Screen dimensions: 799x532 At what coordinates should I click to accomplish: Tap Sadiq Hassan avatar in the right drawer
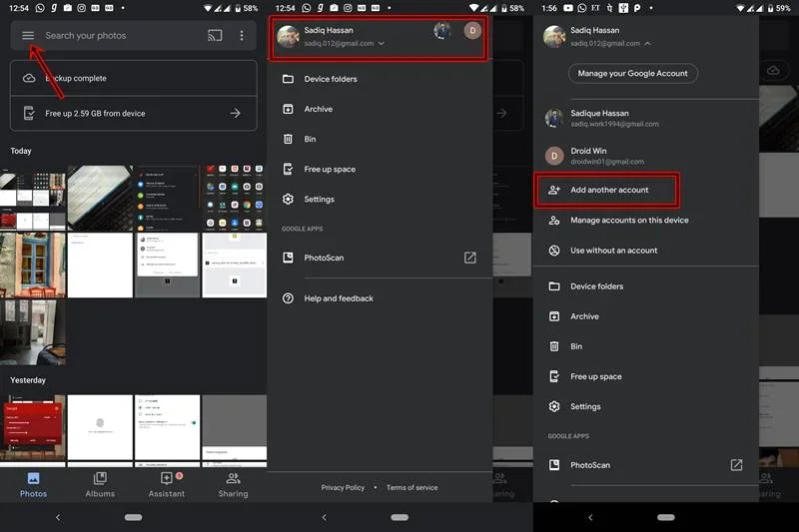tap(554, 36)
